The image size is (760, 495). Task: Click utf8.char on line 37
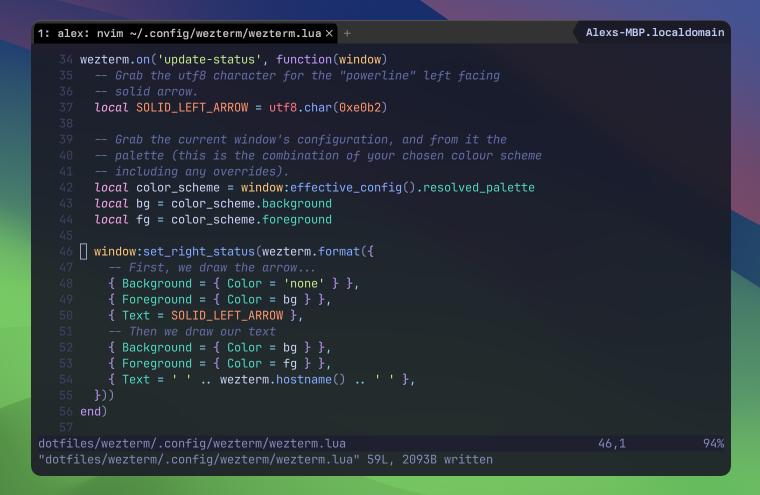[x=301, y=108]
